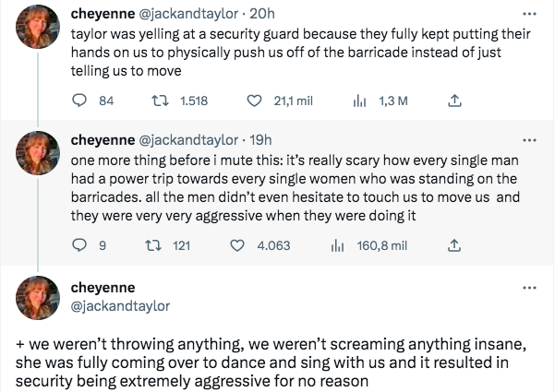Open more options on the second tweet
This screenshot has height=392, width=555.
point(528,141)
